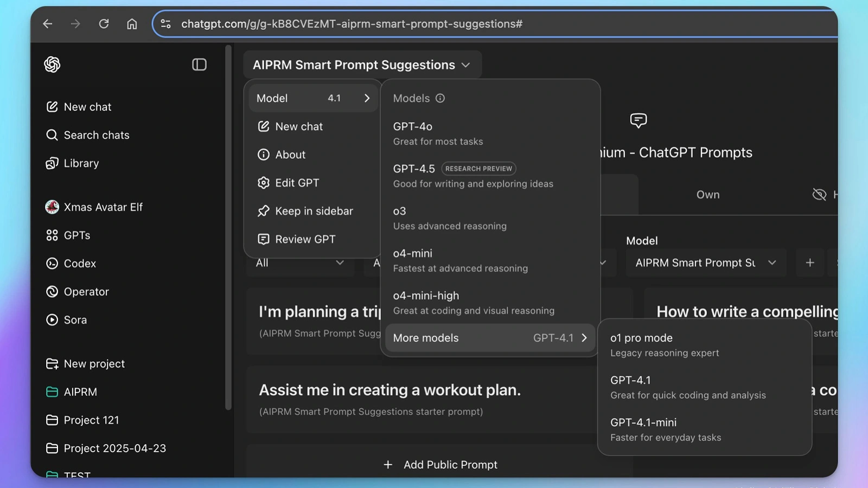Image resolution: width=868 pixels, height=488 pixels.
Task: Open site settings icon in address bar
Action: (x=166, y=24)
